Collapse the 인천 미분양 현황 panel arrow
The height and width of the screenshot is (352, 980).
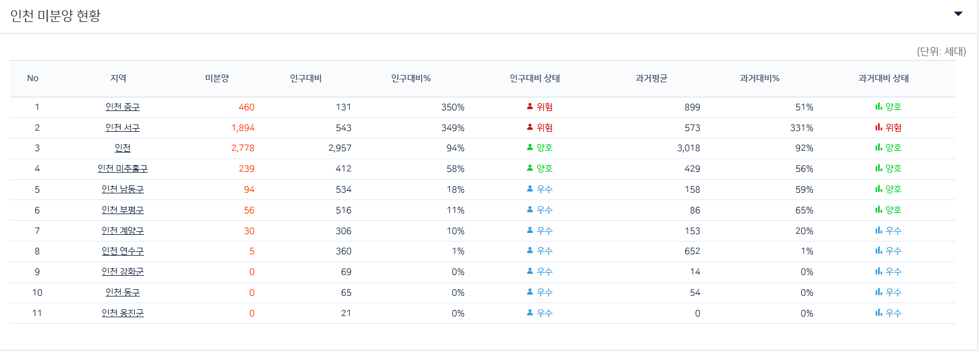(x=958, y=13)
